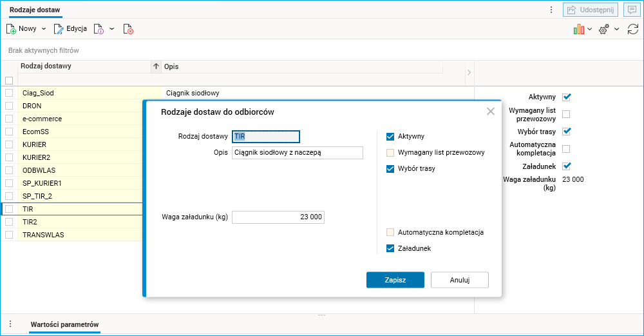Viewport: 644px width, 336px height.
Task: Click the gear settings icon
Action: click(x=603, y=29)
